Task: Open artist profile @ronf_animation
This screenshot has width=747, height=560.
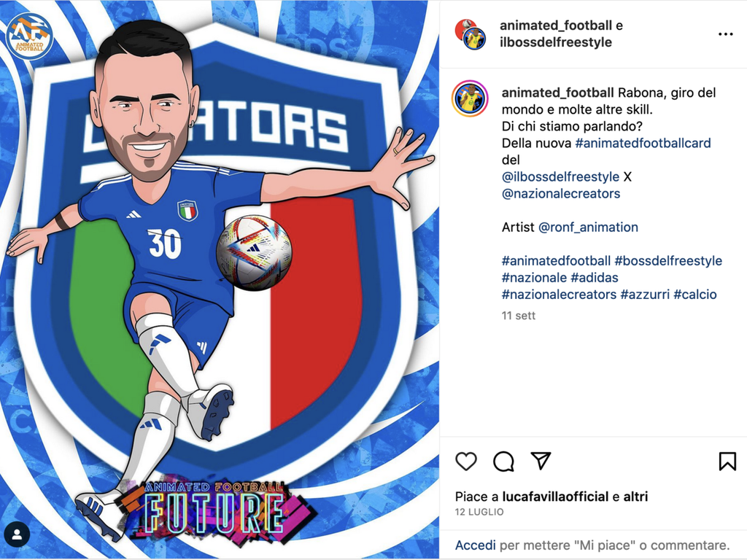Action: 588,227
